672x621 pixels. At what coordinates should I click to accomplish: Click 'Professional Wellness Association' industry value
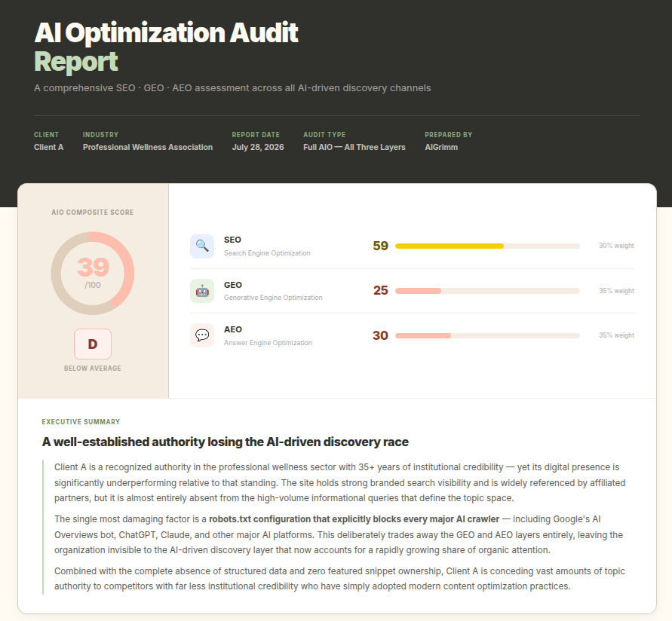click(x=147, y=147)
